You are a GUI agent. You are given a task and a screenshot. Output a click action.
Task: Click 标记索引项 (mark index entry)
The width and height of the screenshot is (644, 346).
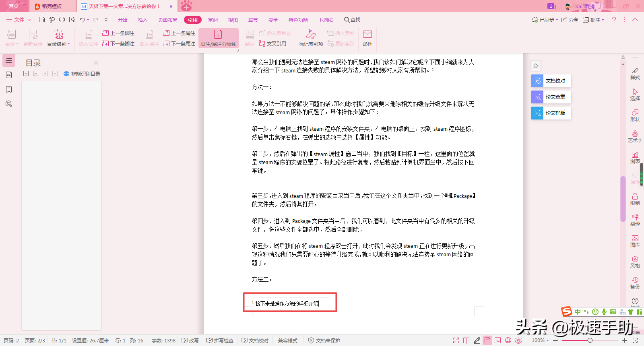(311, 38)
